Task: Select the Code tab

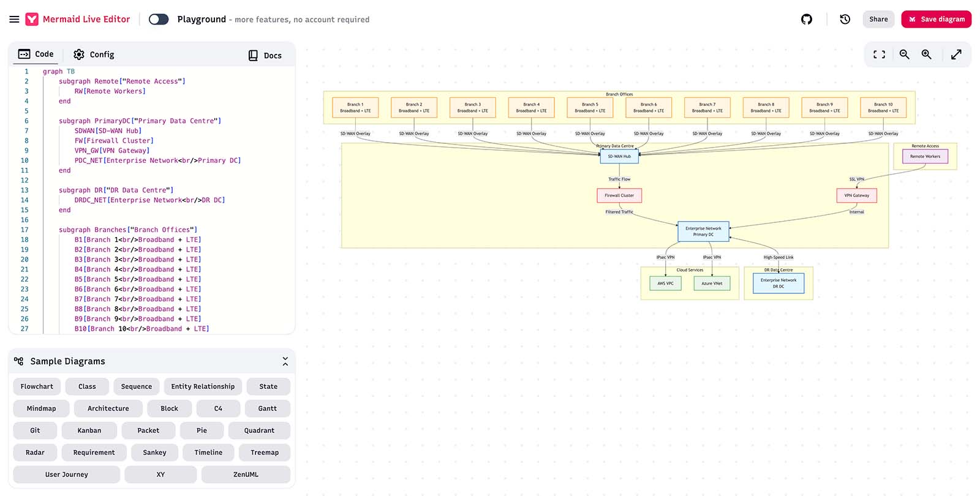Action: (x=36, y=54)
